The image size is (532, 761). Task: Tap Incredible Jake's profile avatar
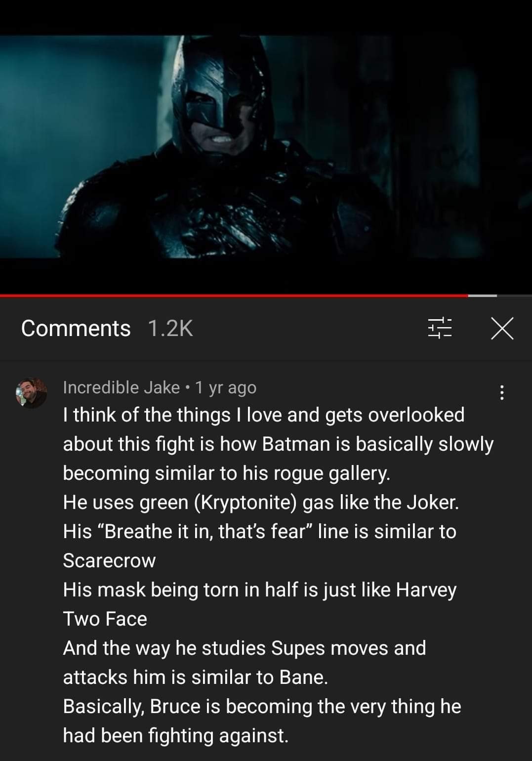click(x=31, y=393)
